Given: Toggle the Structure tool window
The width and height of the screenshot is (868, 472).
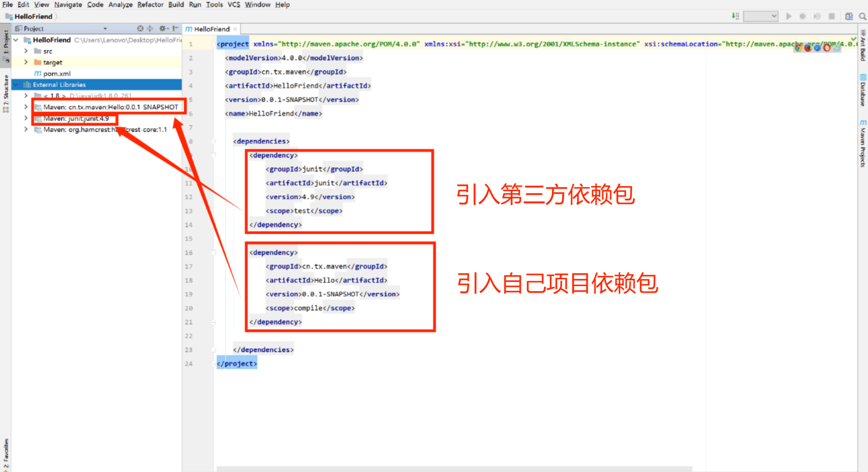Looking at the screenshot, I should [x=6, y=93].
